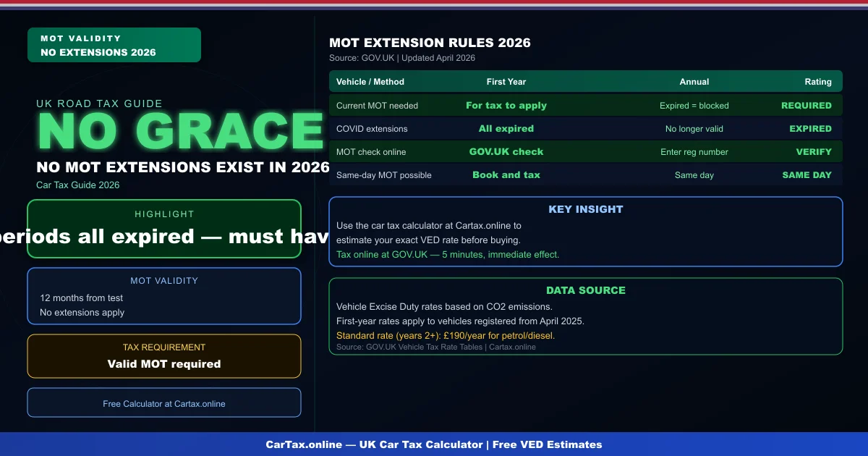Select the 'Vehicle / Method' column header
This screenshot has height=456, width=868.
[370, 81]
